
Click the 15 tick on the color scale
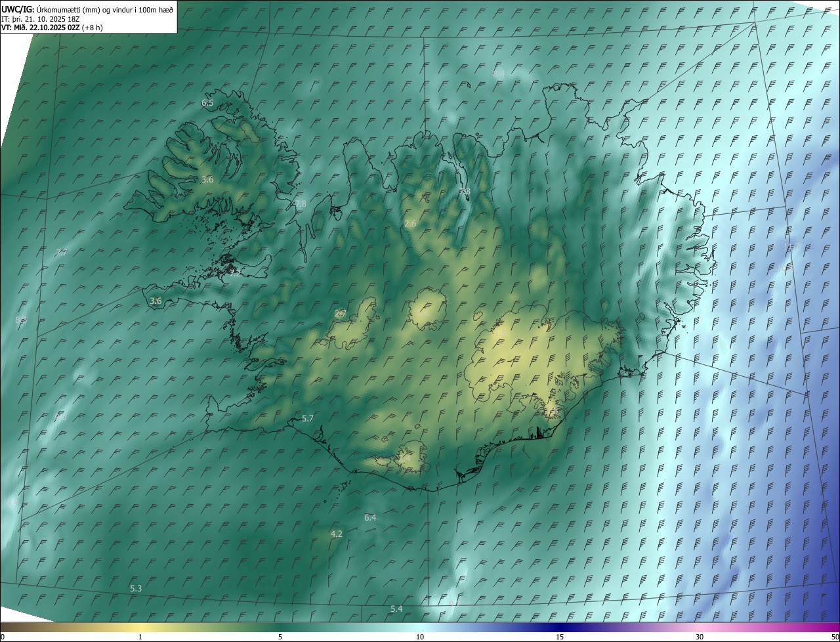click(560, 637)
